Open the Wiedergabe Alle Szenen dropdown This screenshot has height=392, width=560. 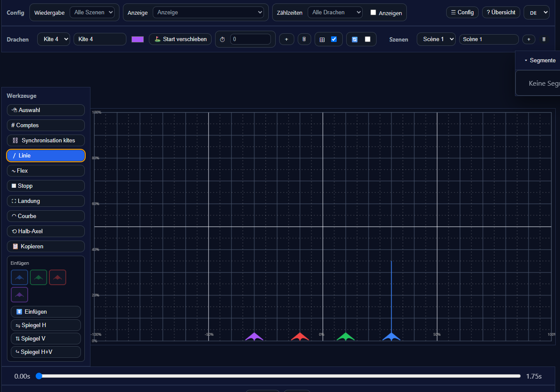tap(92, 13)
